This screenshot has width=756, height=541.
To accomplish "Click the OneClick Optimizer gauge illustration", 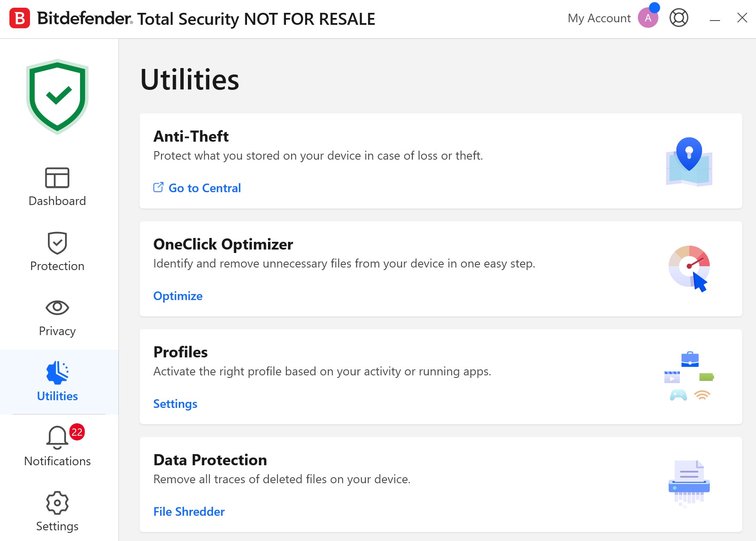I will (689, 268).
